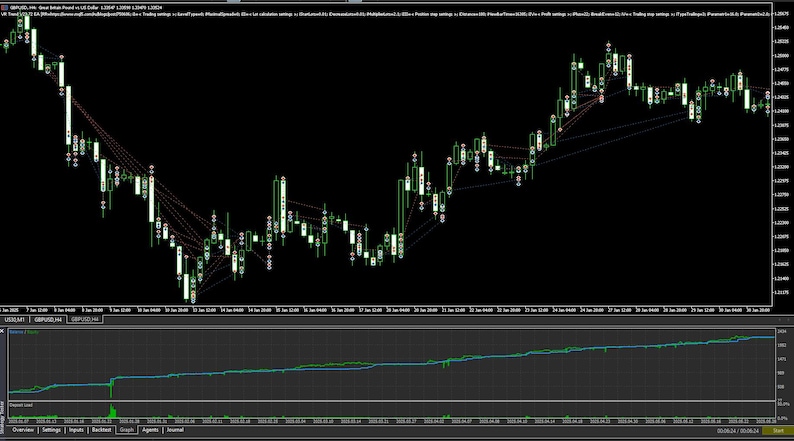794x441 pixels.
Task: Open the Settings tab in Strategy Tester
Action: click(51, 430)
